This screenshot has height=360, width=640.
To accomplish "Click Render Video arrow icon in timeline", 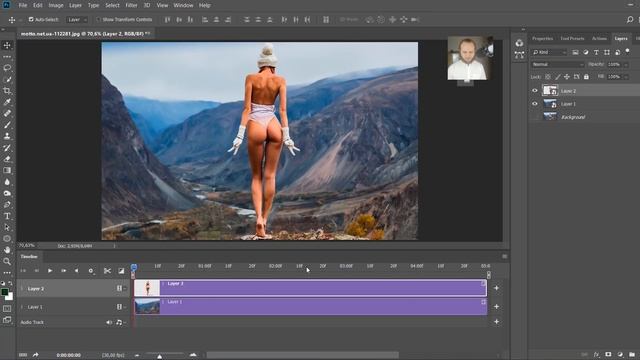I will point(36,355).
